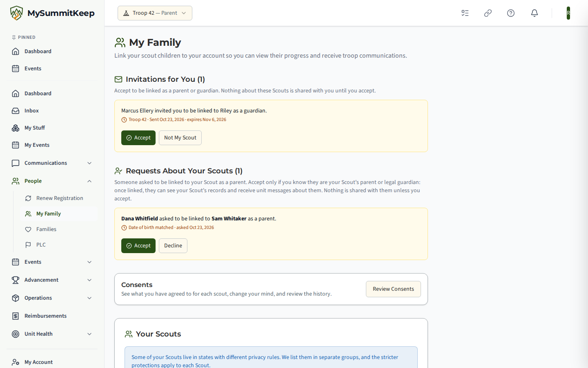This screenshot has width=588, height=368.
Task: Open Inbox from the sidebar
Action: (52, 111)
